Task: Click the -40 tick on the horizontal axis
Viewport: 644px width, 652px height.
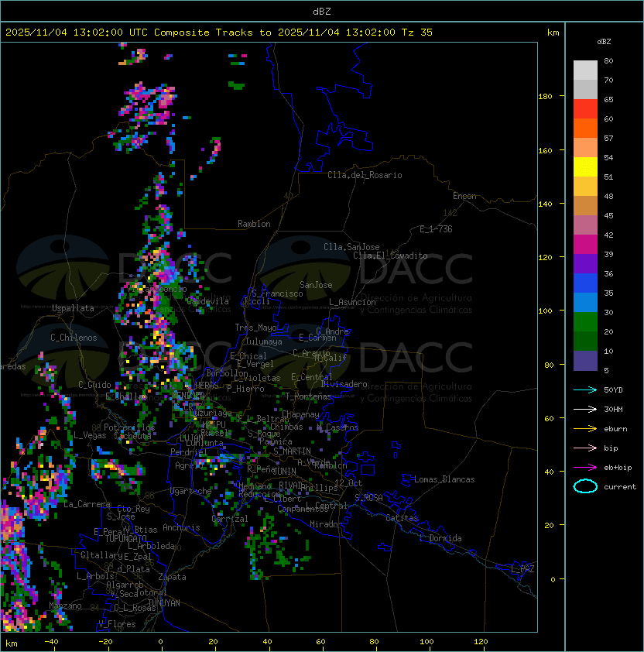Action: point(52,642)
